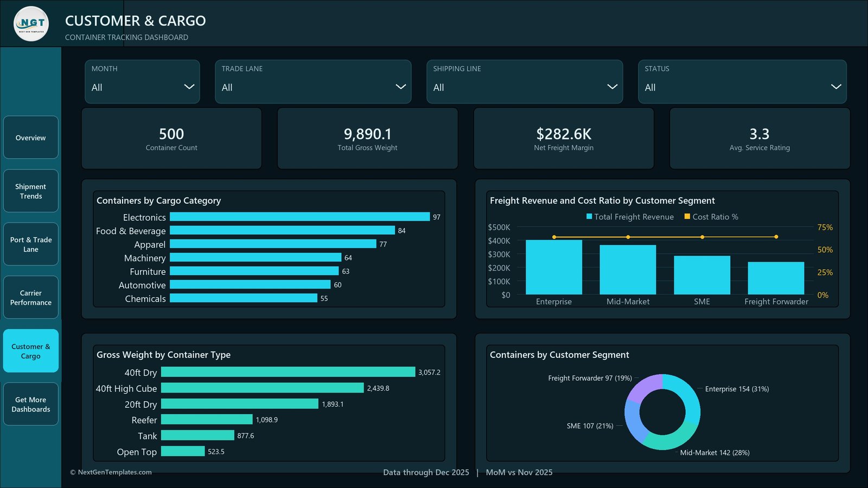Click the Electronics bar in cargo chart

(299, 217)
